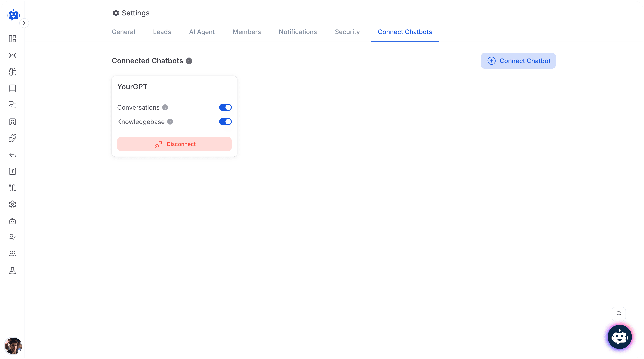Image resolution: width=644 pixels, height=359 pixels.
Task: Open the Conversations chat icon
Action: (x=12, y=105)
